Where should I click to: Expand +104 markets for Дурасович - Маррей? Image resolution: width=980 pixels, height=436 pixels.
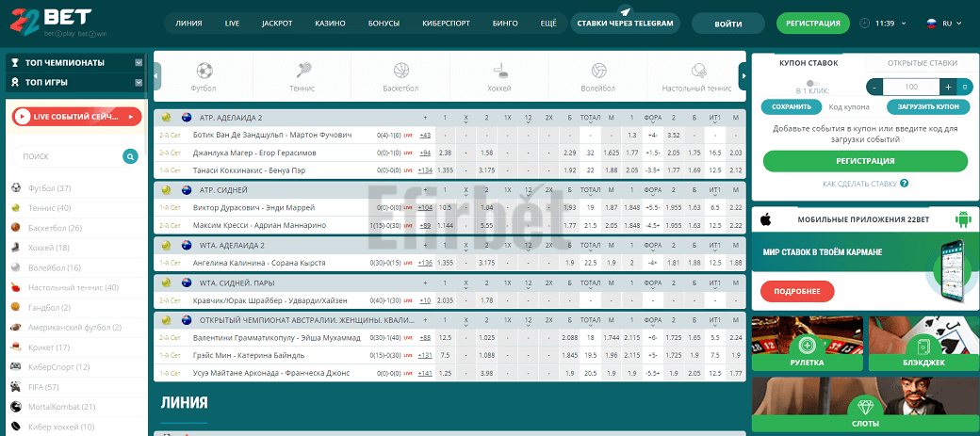426,208
